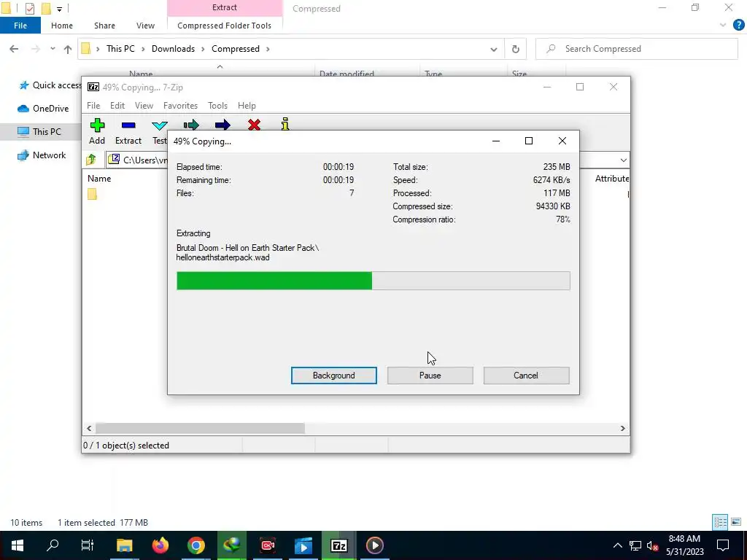Click the 7-Zip Copy arrow icon
Screen dimensions: 747x560
click(191, 125)
